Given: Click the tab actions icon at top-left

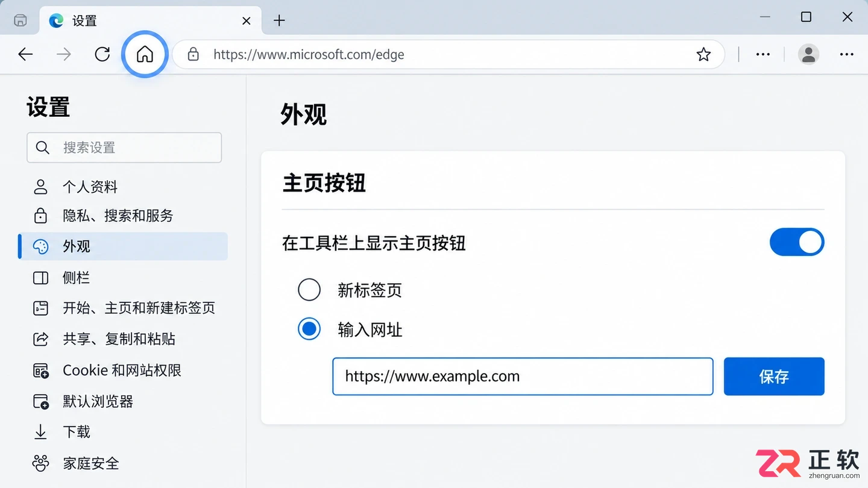Looking at the screenshot, I should (20, 20).
